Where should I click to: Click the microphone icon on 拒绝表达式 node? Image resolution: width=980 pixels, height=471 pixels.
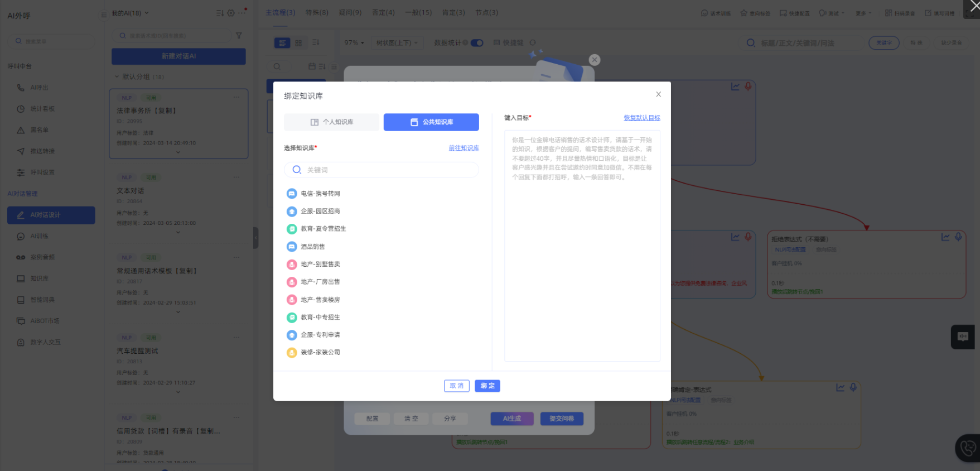tap(958, 237)
